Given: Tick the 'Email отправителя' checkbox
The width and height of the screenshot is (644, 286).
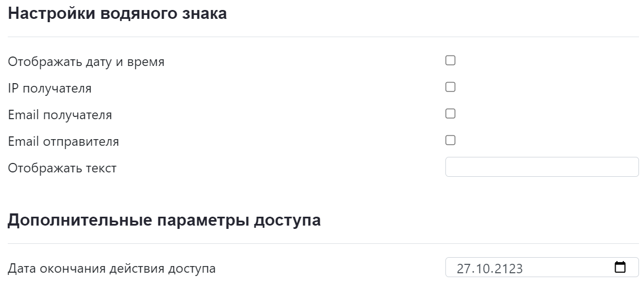Looking at the screenshot, I should pyautogui.click(x=450, y=140).
